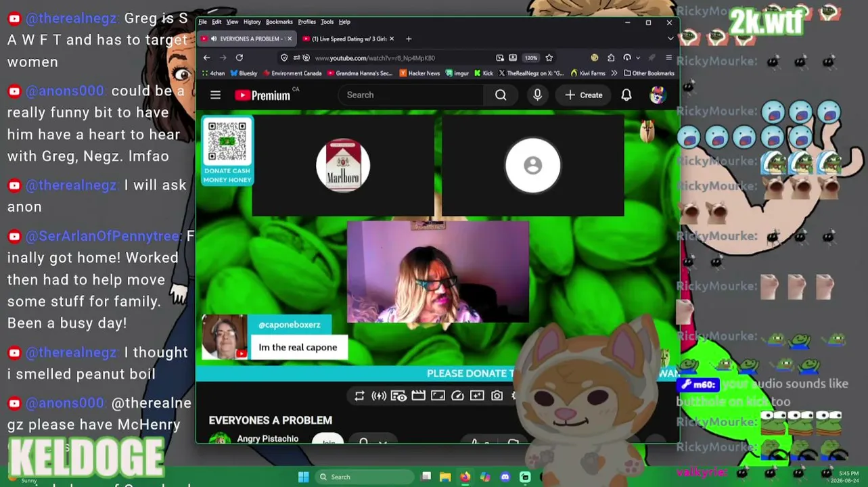
Task: Switch to the EVERYONES A PROBLEM tab
Action: tap(247, 39)
